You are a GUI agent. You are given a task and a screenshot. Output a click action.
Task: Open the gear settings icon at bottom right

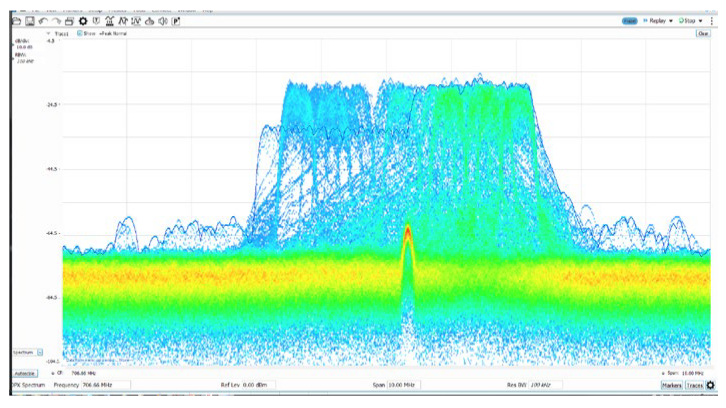(711, 385)
